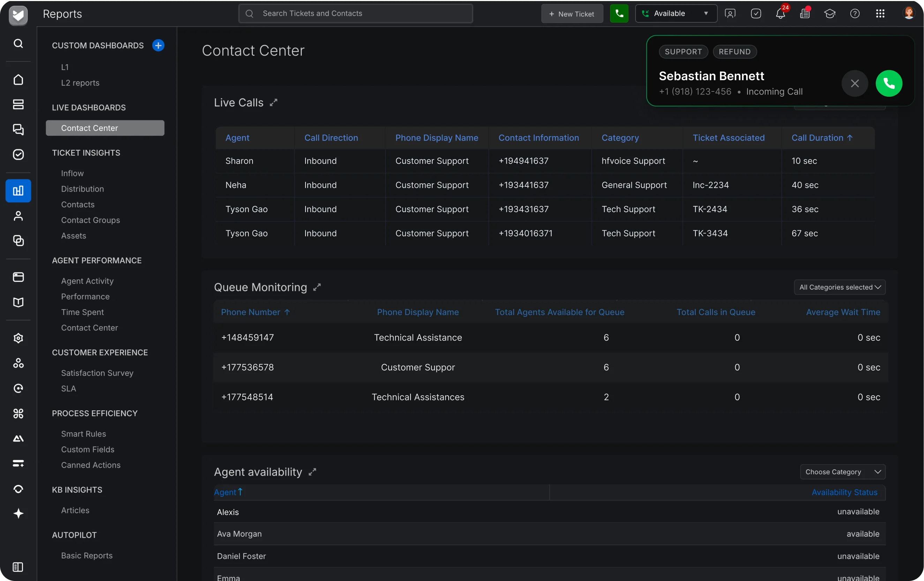This screenshot has height=581, width=924.
Task: Open the Reports analytics icon in left rail
Action: (18, 191)
